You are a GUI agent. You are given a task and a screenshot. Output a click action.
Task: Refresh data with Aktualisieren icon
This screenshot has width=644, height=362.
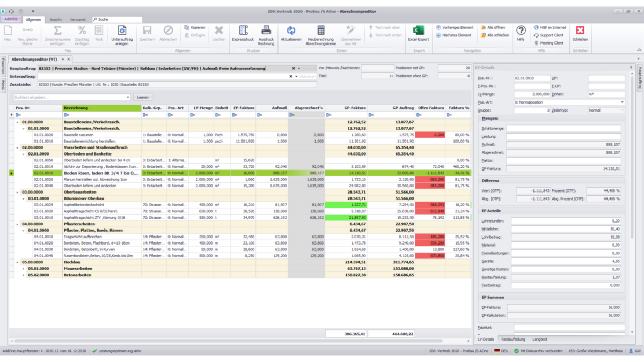pos(291,31)
